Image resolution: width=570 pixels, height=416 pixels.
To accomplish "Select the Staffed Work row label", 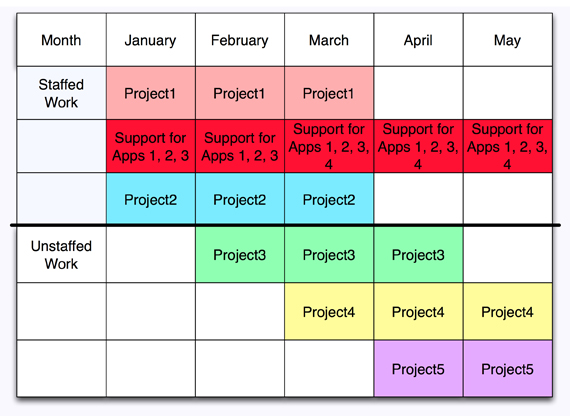I will (x=61, y=93).
